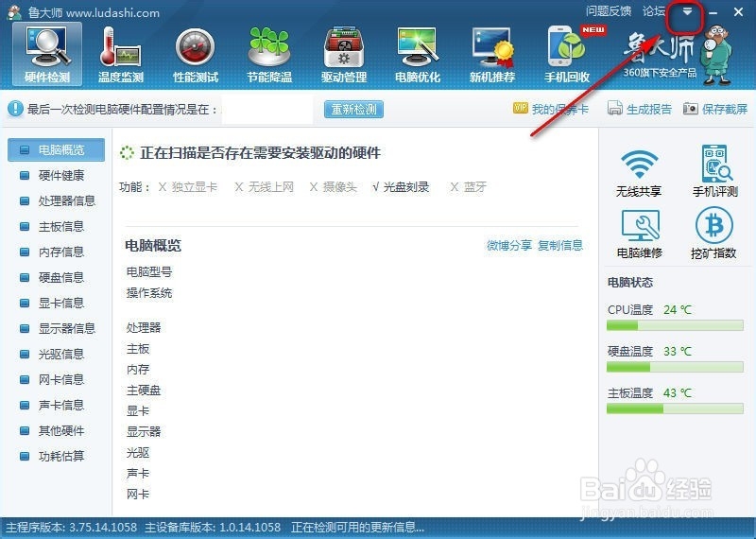The image size is (756, 539).
Task: Click the 主程序版本 status bar text
Action: 72,528
